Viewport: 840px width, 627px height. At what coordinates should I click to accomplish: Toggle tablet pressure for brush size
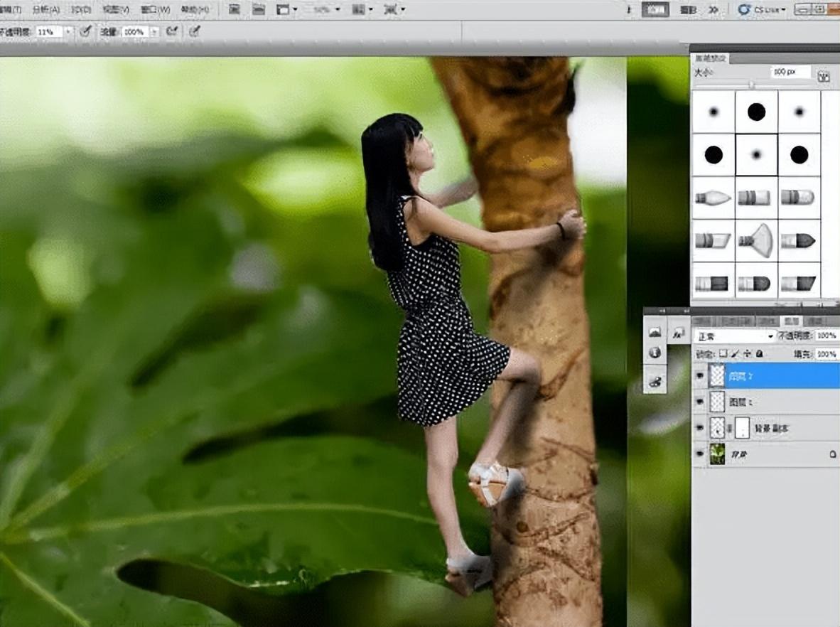[195, 31]
